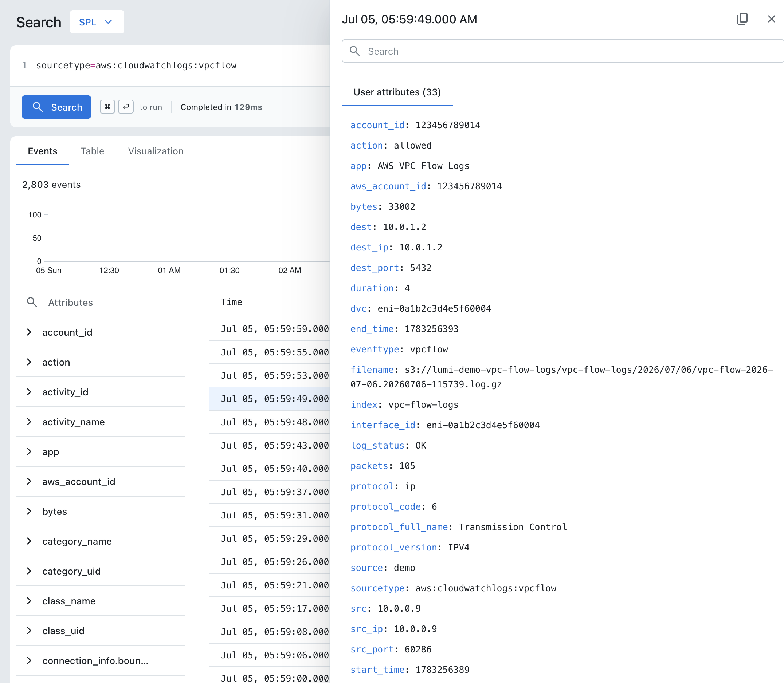Image resolution: width=784 pixels, height=683 pixels.
Task: Click the protocol_full_name key in details
Action: point(399,527)
